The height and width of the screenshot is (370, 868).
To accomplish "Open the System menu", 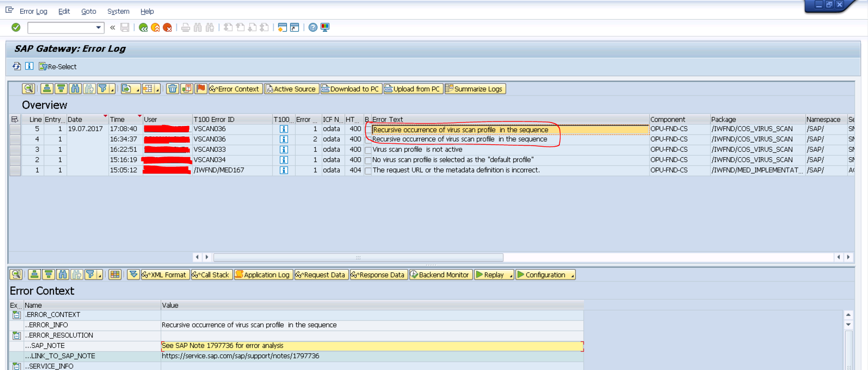I will (118, 11).
